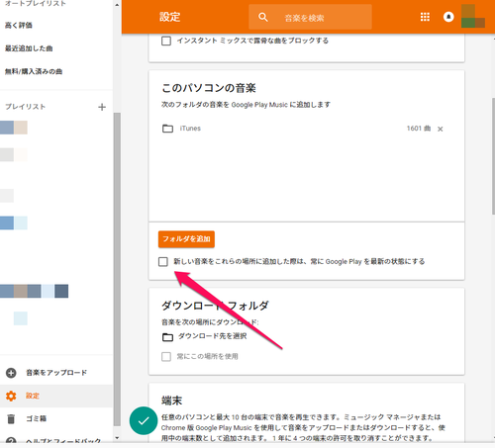The image size is (495, 448).
Task: Click the iTunes folder icon
Action: pyautogui.click(x=167, y=129)
